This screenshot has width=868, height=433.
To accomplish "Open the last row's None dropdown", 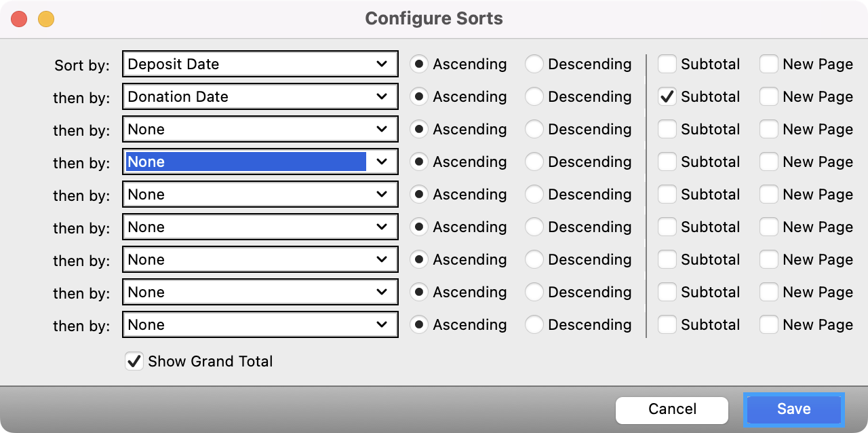I will tap(260, 325).
